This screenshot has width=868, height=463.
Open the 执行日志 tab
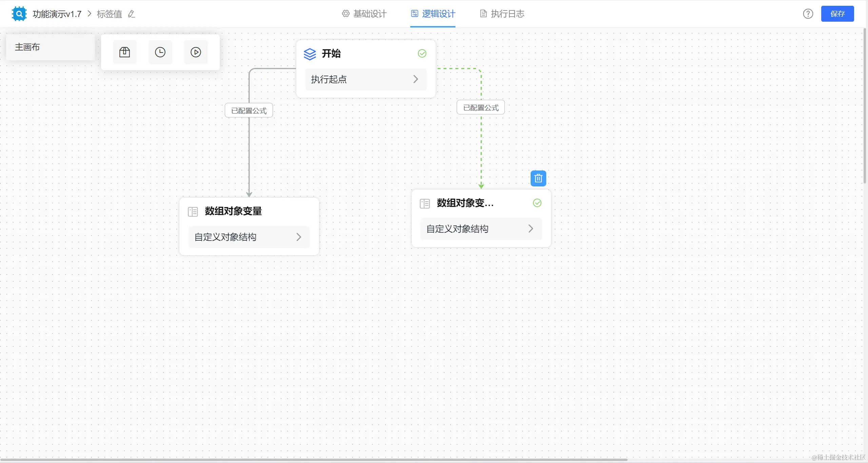coord(502,14)
